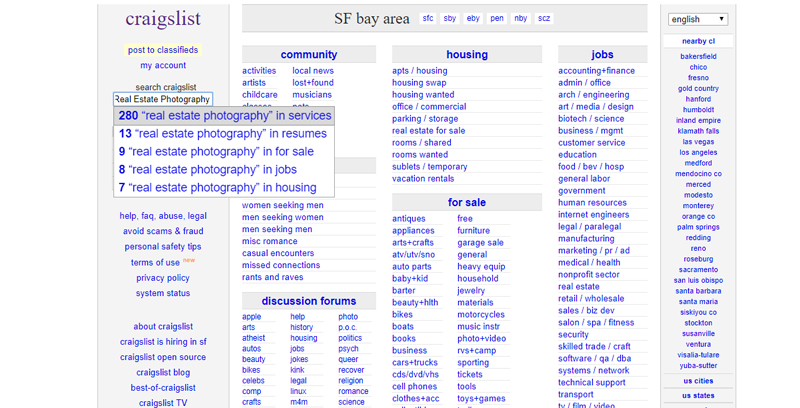This screenshot has height=408, width=800.
Task: Open activities in community
Action: pyautogui.click(x=259, y=71)
